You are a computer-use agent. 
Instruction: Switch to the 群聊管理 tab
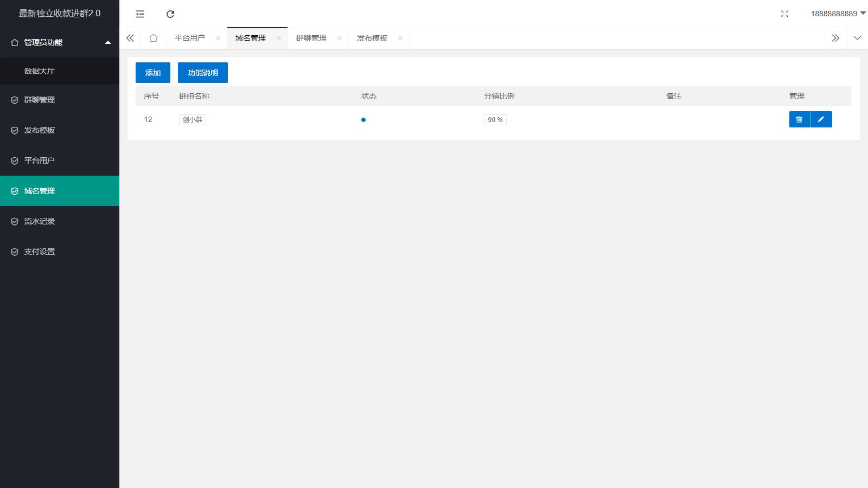[x=311, y=38]
